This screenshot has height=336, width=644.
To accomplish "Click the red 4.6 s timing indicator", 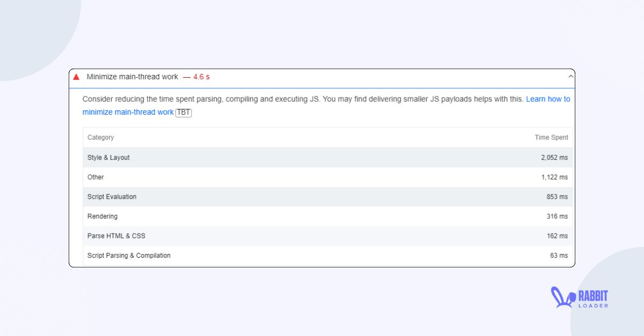I will coord(200,77).
